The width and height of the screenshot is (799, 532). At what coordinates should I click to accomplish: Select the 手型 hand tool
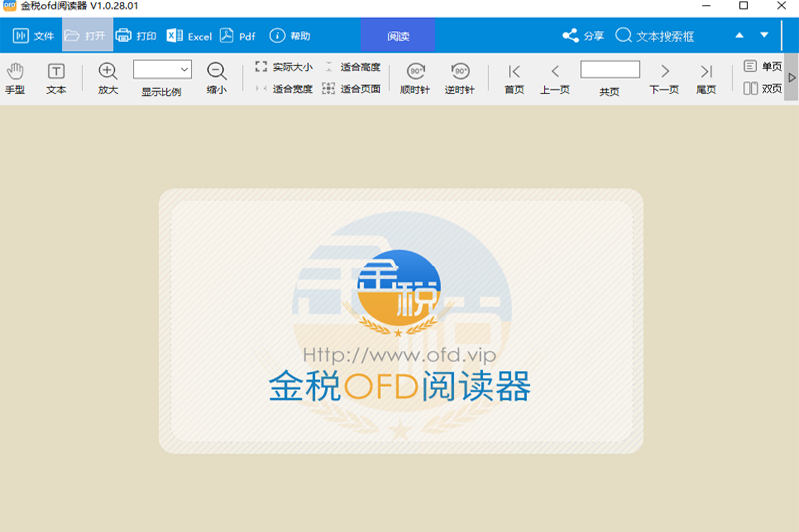(15, 78)
